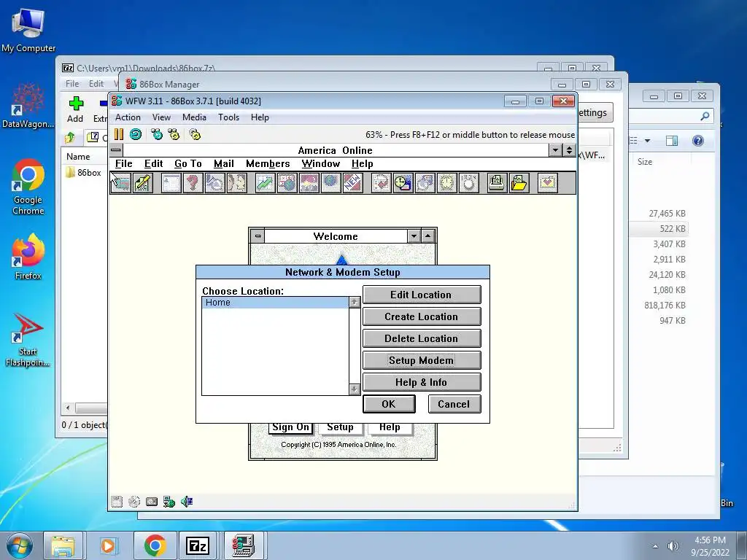Click the AOL Discover AOL icon
The image size is (747, 560).
click(382, 183)
